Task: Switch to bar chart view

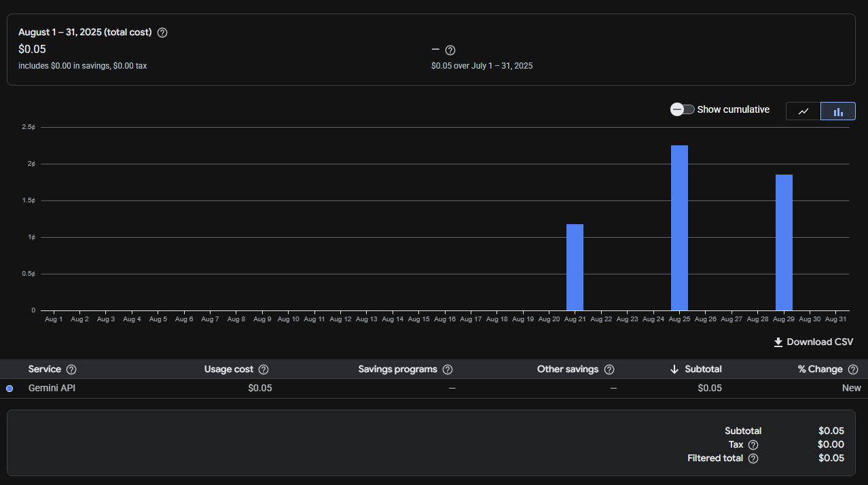Action: 838,111
